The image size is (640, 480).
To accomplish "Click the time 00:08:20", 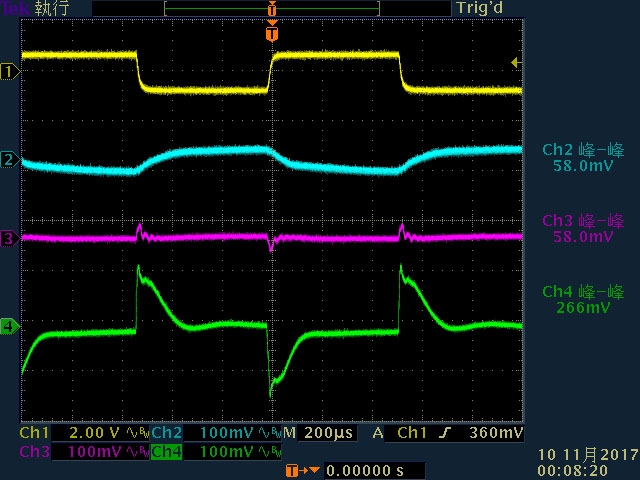I will [573, 470].
